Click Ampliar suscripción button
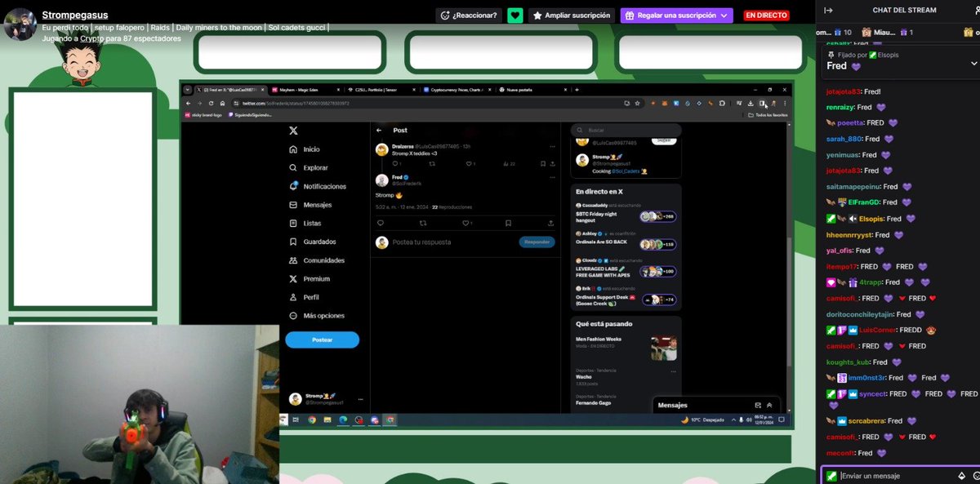Viewport: 980px width, 484px height. click(572, 16)
